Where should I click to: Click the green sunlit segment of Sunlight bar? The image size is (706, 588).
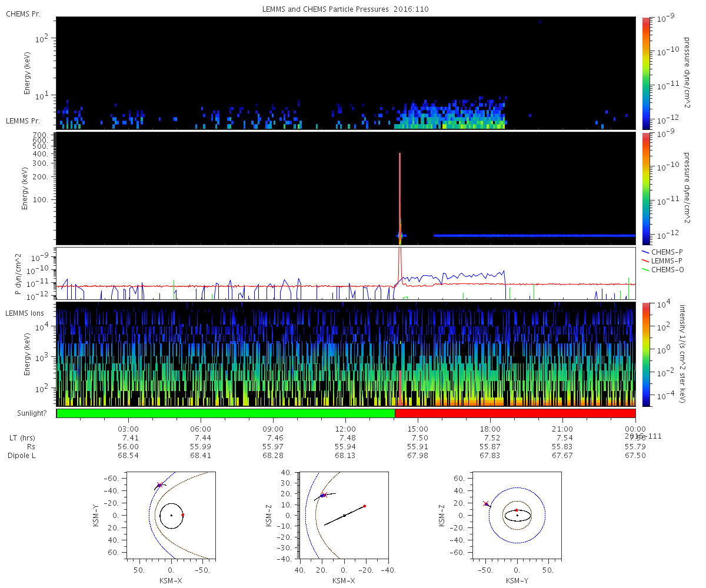225,413
